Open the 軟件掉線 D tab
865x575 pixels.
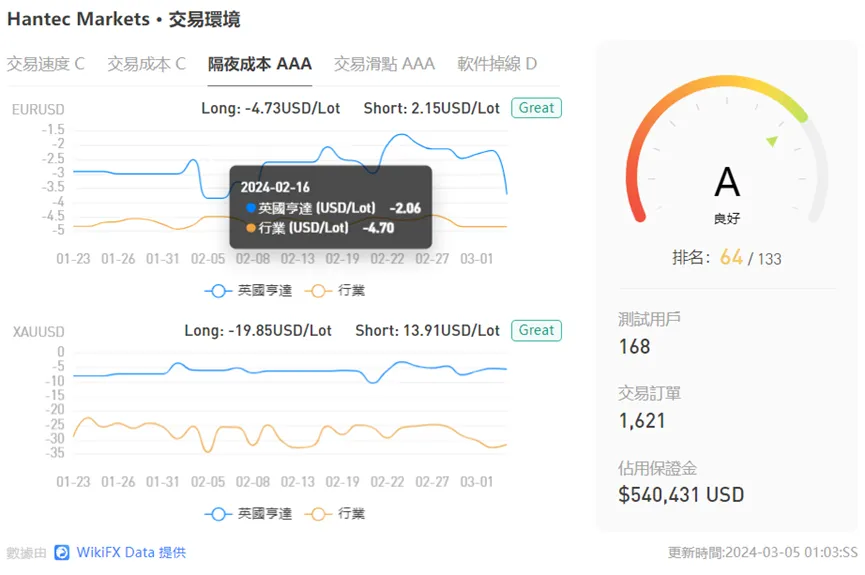click(x=497, y=64)
